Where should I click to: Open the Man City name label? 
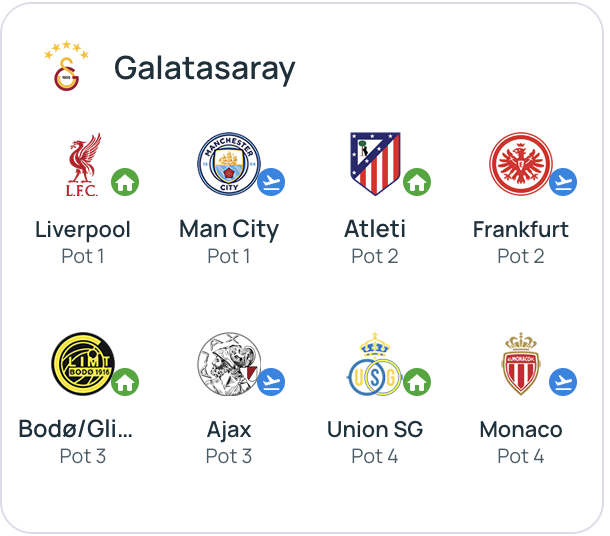pos(229,229)
